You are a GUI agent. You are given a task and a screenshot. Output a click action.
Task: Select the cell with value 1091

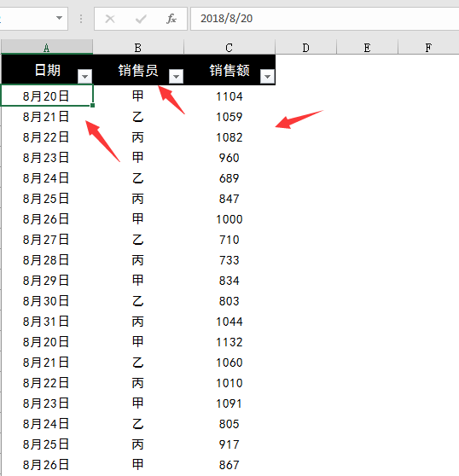point(229,403)
